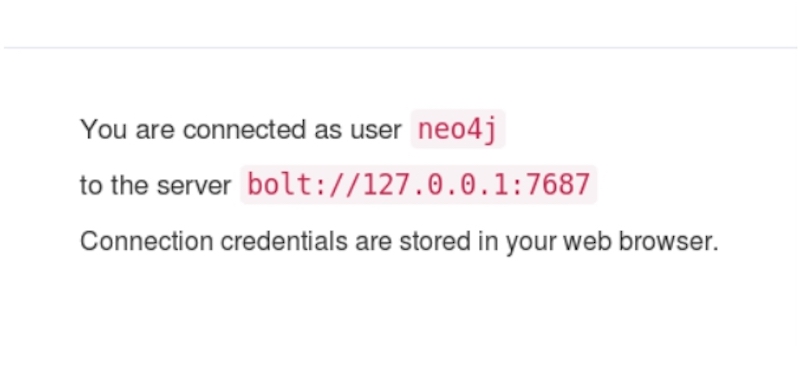Viewport: 800px width, 368px height.
Task: Click the word 'Connection' in the last line
Action: tap(146, 241)
